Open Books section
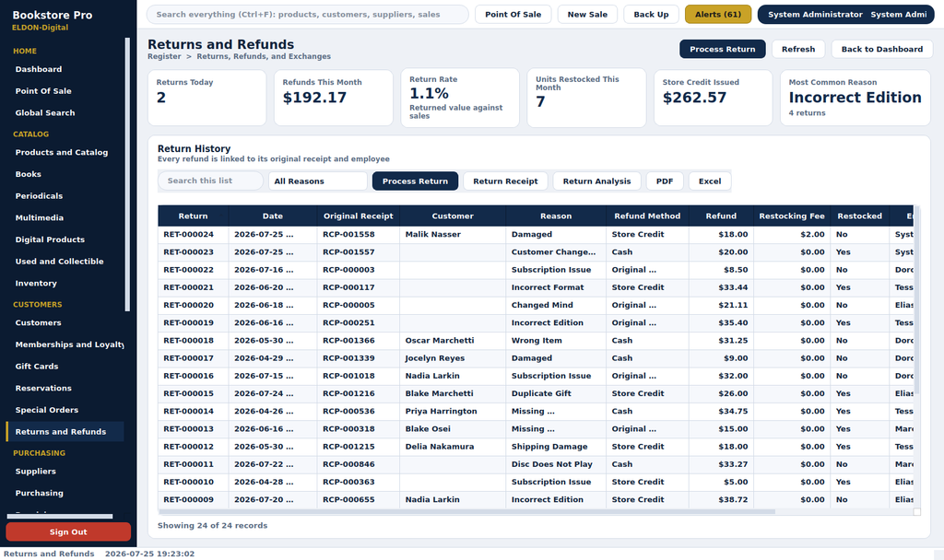Viewport: 944px width, 560px height. (x=65, y=174)
